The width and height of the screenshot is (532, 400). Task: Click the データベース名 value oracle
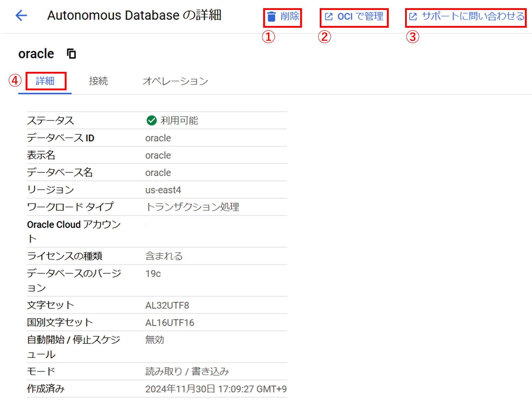pyautogui.click(x=158, y=173)
